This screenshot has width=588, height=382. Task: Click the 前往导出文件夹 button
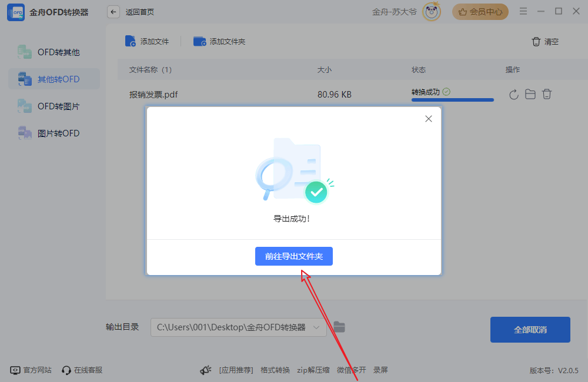pos(293,256)
